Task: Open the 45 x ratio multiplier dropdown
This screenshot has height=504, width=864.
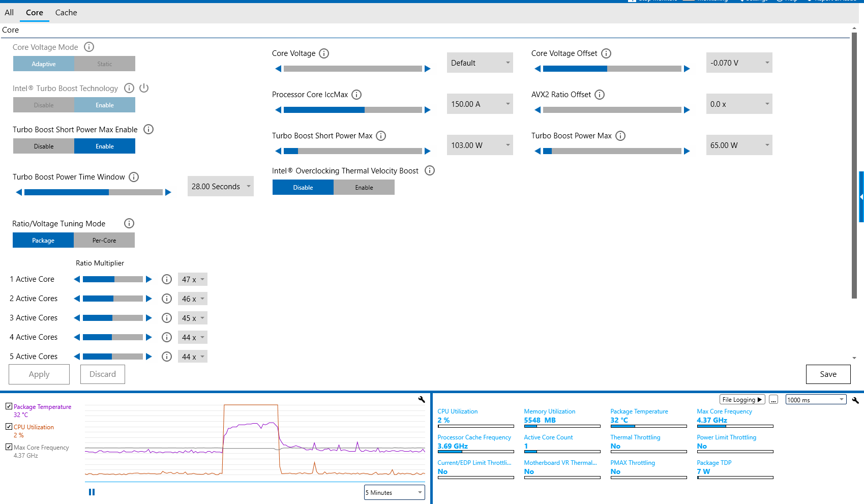Action: (x=193, y=318)
